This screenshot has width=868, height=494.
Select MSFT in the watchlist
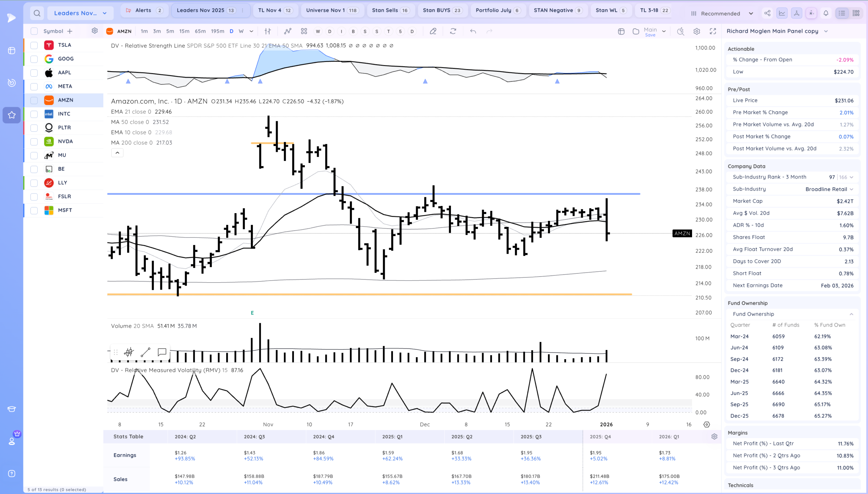tap(65, 210)
